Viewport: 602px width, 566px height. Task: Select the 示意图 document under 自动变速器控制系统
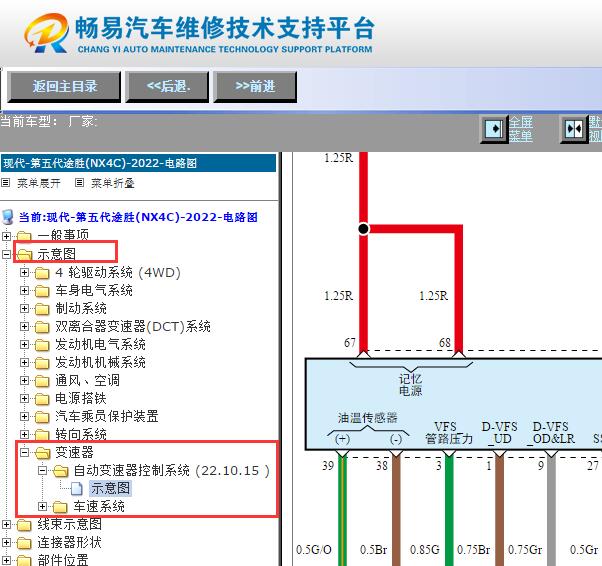point(111,488)
